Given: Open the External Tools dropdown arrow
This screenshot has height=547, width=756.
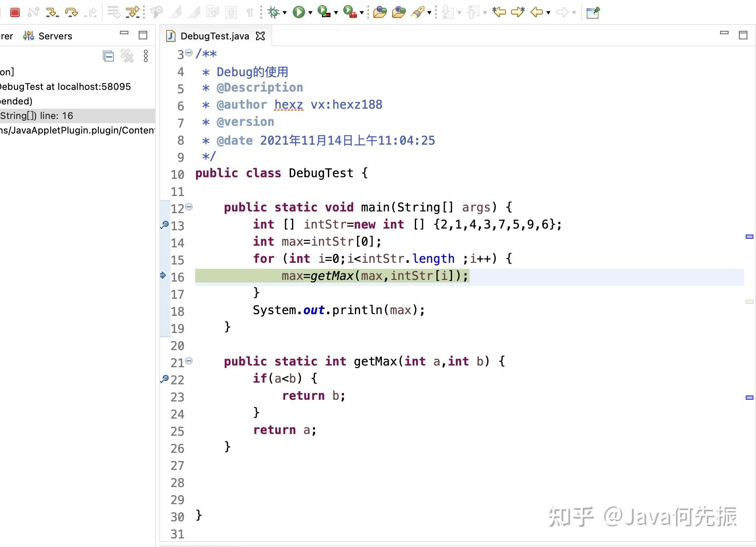Looking at the screenshot, I should pyautogui.click(x=362, y=13).
